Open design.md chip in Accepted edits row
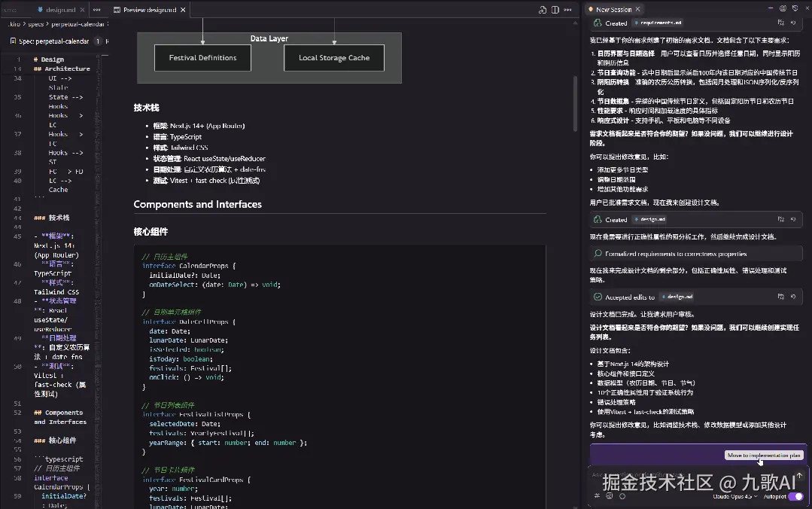This screenshot has height=509, width=812. tap(677, 297)
